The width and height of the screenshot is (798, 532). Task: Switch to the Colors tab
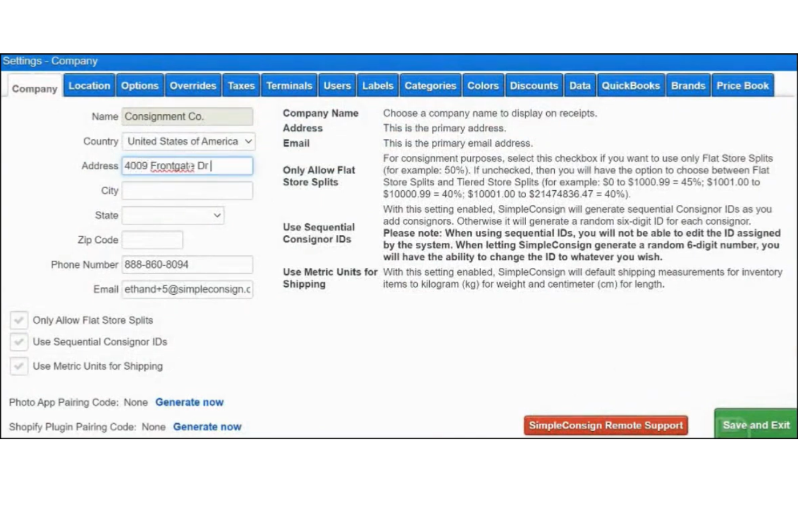(483, 85)
